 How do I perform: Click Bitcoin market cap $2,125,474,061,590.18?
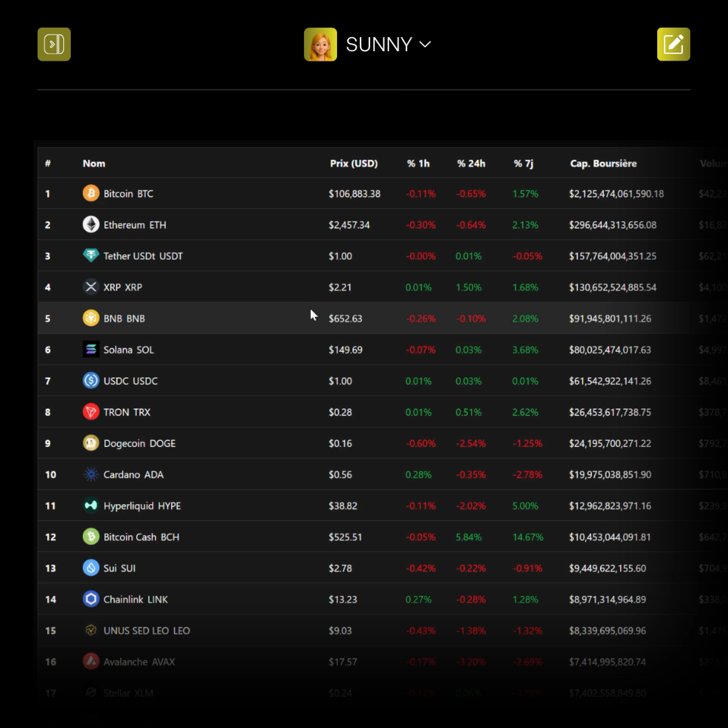[x=616, y=194]
